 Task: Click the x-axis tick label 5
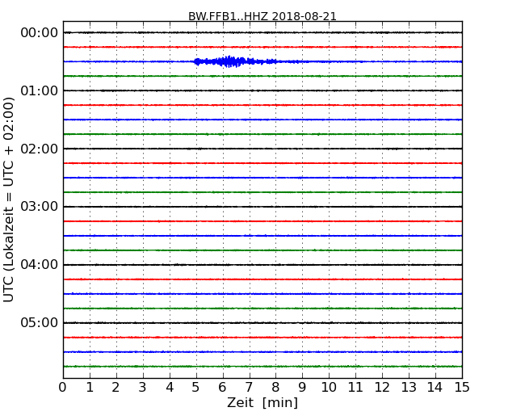(x=196, y=388)
